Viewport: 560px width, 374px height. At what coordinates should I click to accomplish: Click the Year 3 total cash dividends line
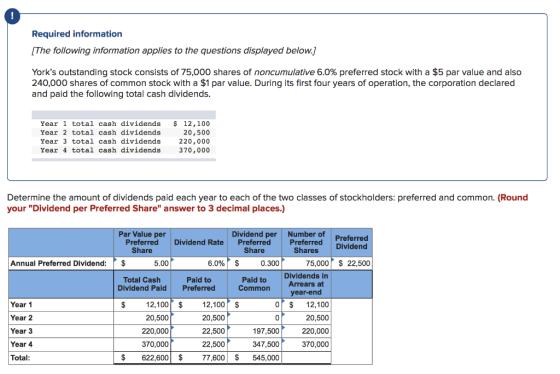125,141
